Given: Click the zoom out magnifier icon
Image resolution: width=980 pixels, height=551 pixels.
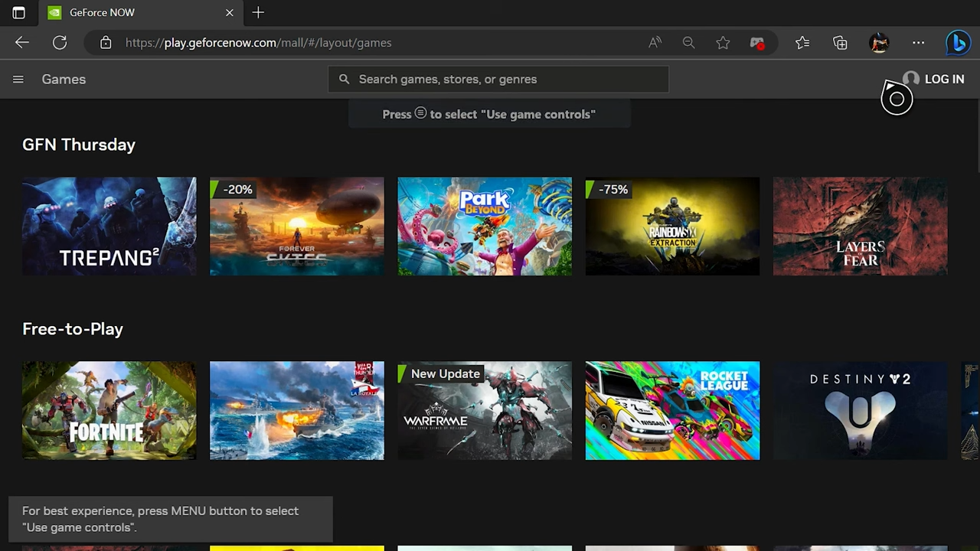Looking at the screenshot, I should 689,43.
